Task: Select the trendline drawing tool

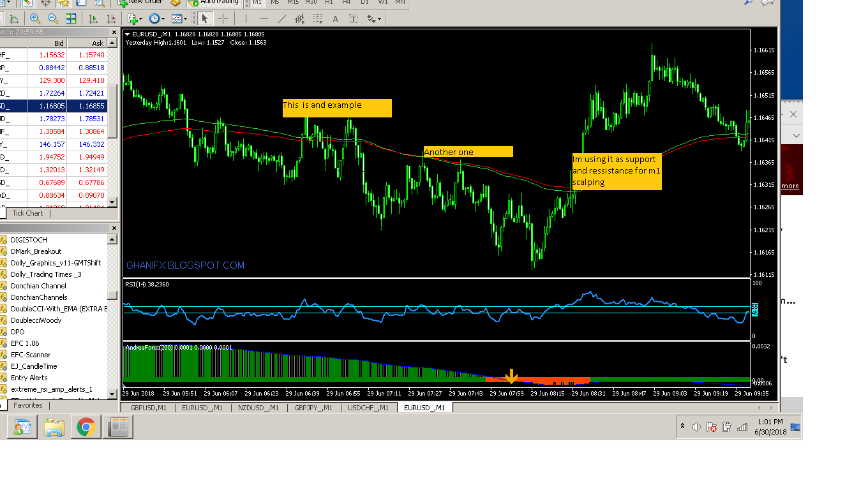Action: tap(281, 19)
